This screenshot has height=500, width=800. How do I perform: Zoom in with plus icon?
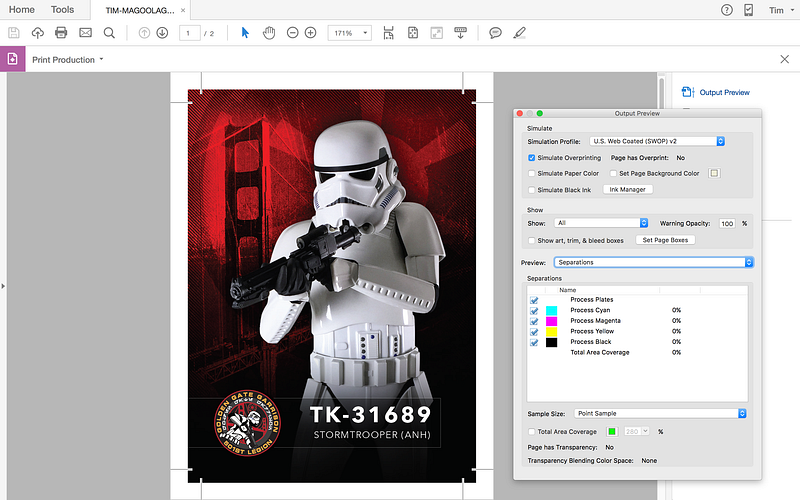click(310, 33)
